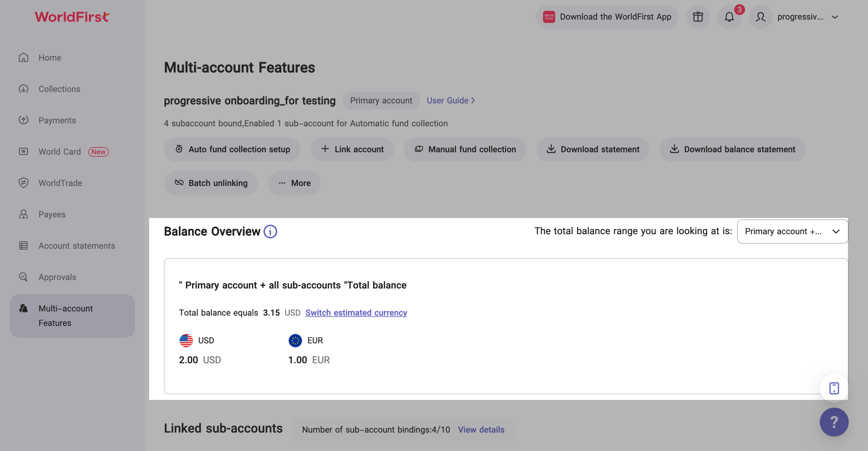
Task: Open the purple help question mark button
Action: point(834,422)
